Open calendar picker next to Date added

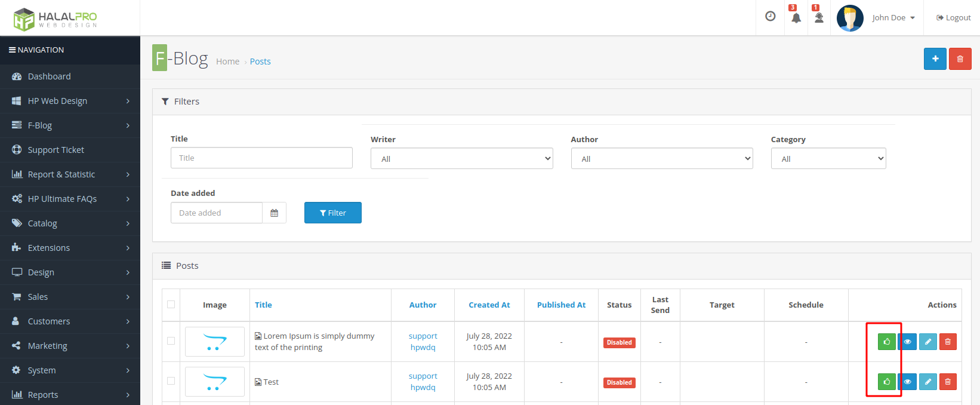[x=274, y=213]
